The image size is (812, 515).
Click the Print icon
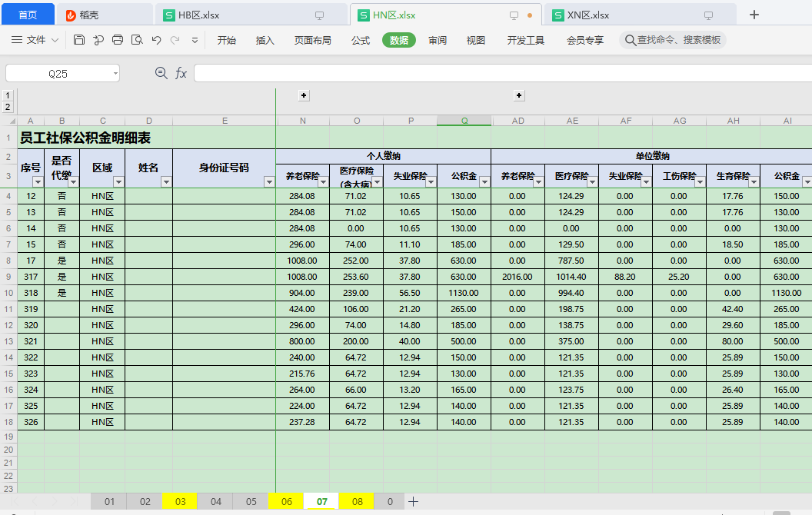pos(118,40)
